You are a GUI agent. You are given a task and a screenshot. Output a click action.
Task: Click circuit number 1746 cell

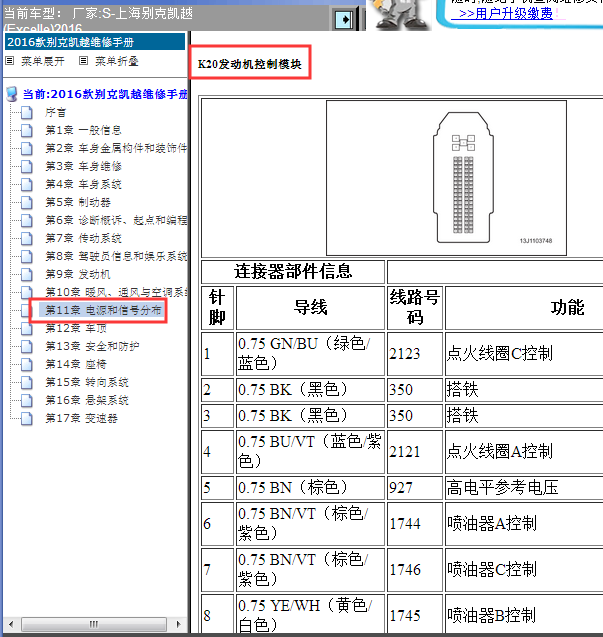click(415, 570)
